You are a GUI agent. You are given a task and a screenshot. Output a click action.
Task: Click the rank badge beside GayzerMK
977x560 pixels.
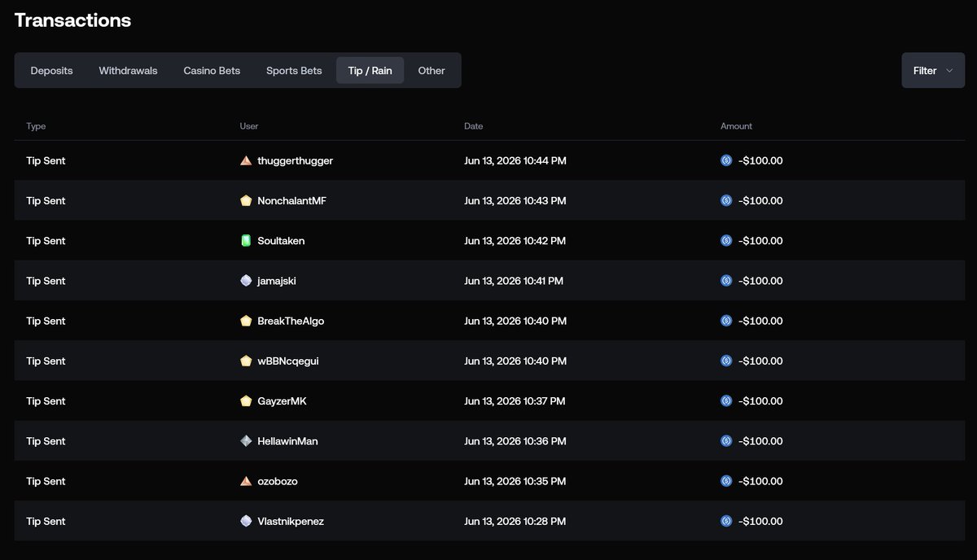246,401
